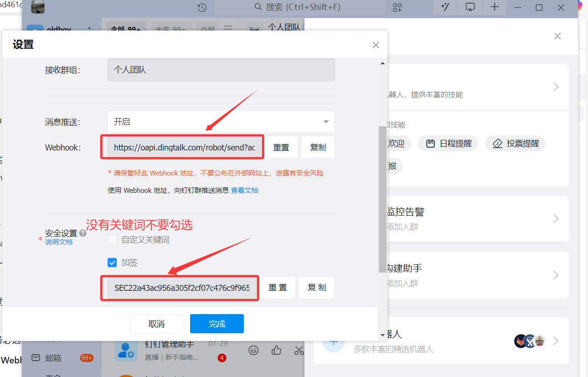This screenshot has width=588, height=377.
Task: Open the AI sparkle wand icon
Action: coord(445,7)
